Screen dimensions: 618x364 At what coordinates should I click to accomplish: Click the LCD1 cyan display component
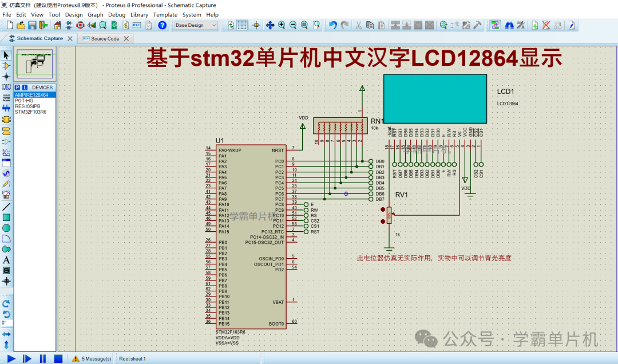[x=435, y=98]
